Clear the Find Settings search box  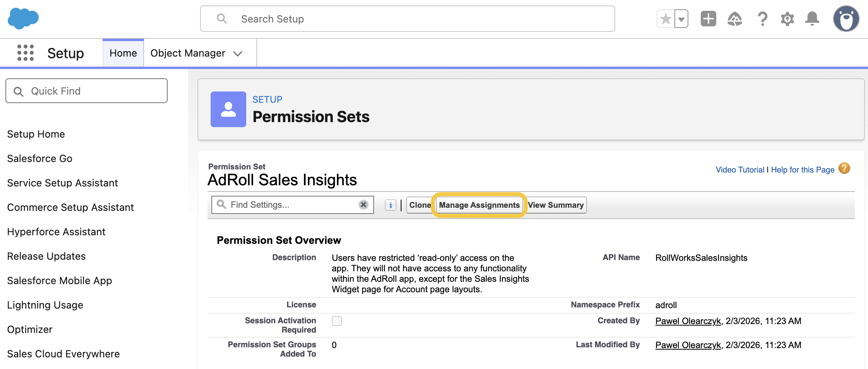pos(363,205)
